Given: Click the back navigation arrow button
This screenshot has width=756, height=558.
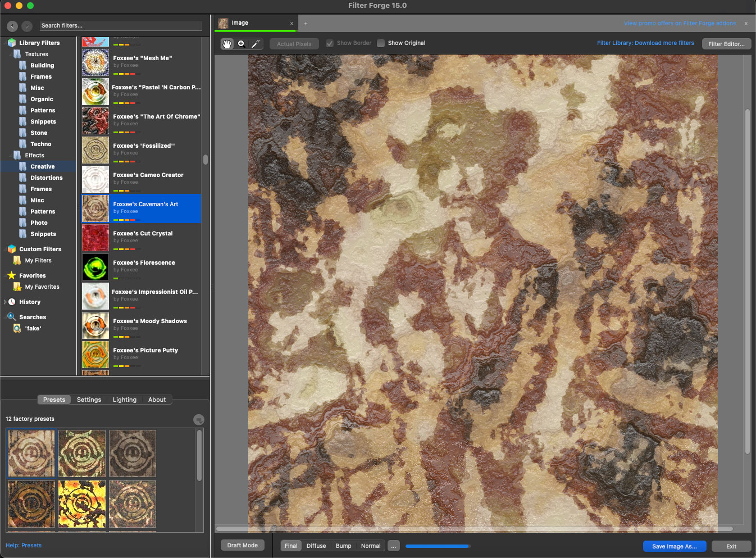Looking at the screenshot, I should click(x=12, y=26).
